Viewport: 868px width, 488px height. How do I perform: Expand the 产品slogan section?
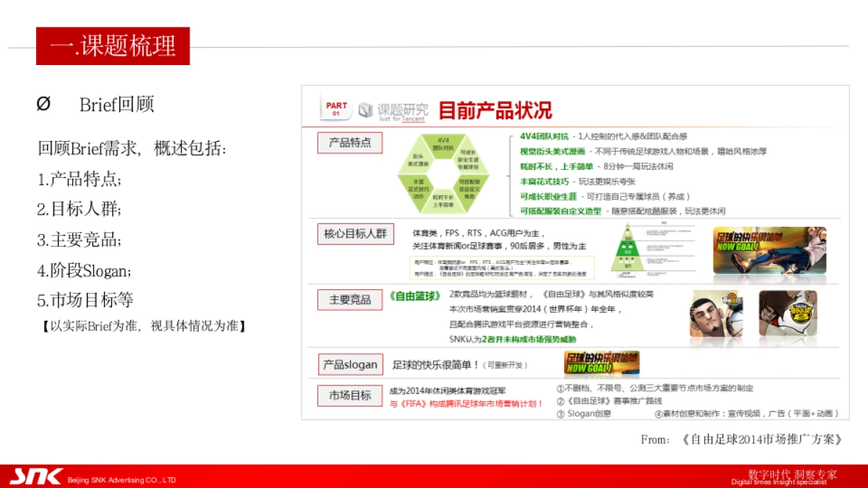click(x=349, y=364)
